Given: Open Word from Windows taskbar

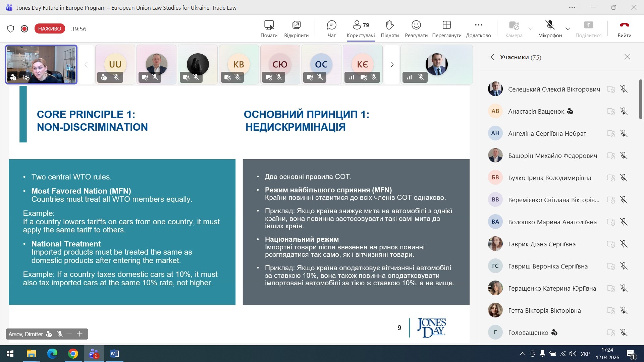Looking at the screenshot, I should tap(114, 354).
